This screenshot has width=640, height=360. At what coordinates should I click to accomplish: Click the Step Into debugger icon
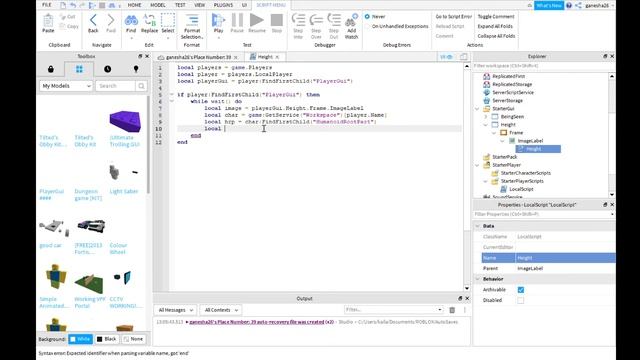click(298, 20)
